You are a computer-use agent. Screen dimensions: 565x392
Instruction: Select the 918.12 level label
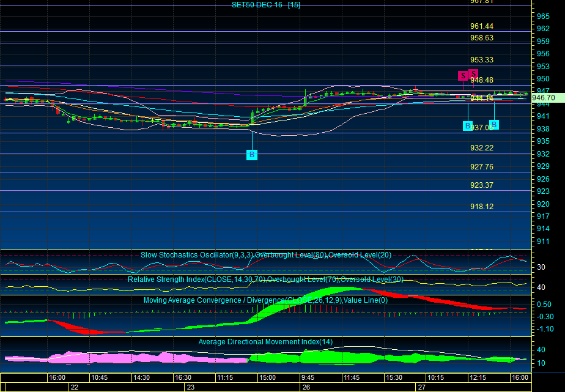482,207
